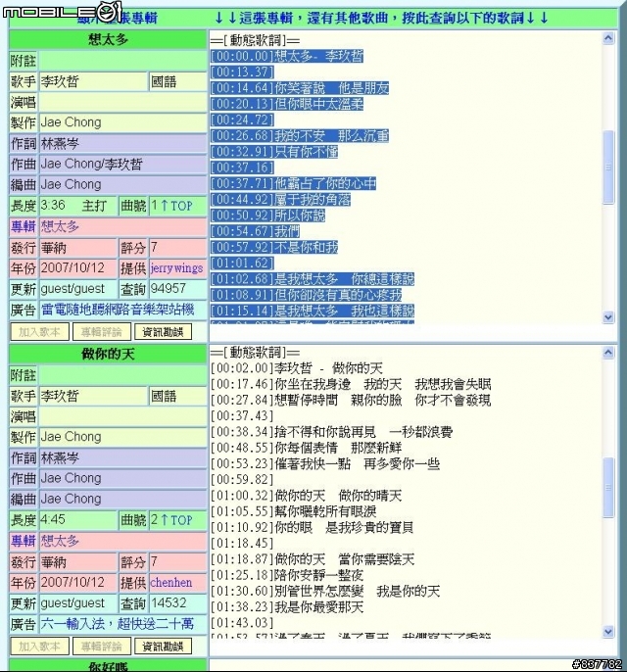The width and height of the screenshot is (627, 672).
Task: Click 資訊勘誤 button under 做你的天 song
Action: pos(163,647)
